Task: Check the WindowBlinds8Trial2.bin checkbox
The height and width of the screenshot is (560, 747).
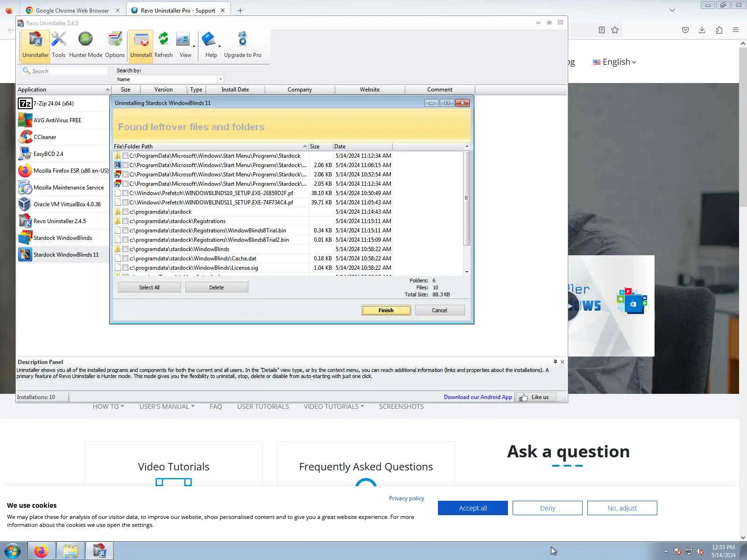Action: point(125,240)
